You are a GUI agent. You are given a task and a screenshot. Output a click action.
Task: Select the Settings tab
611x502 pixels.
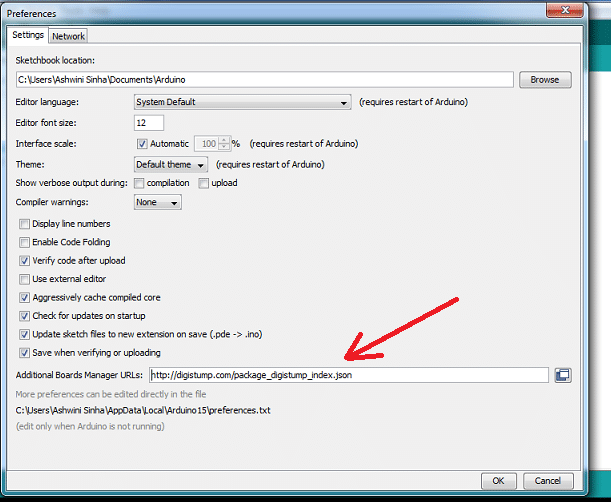pyautogui.click(x=28, y=35)
